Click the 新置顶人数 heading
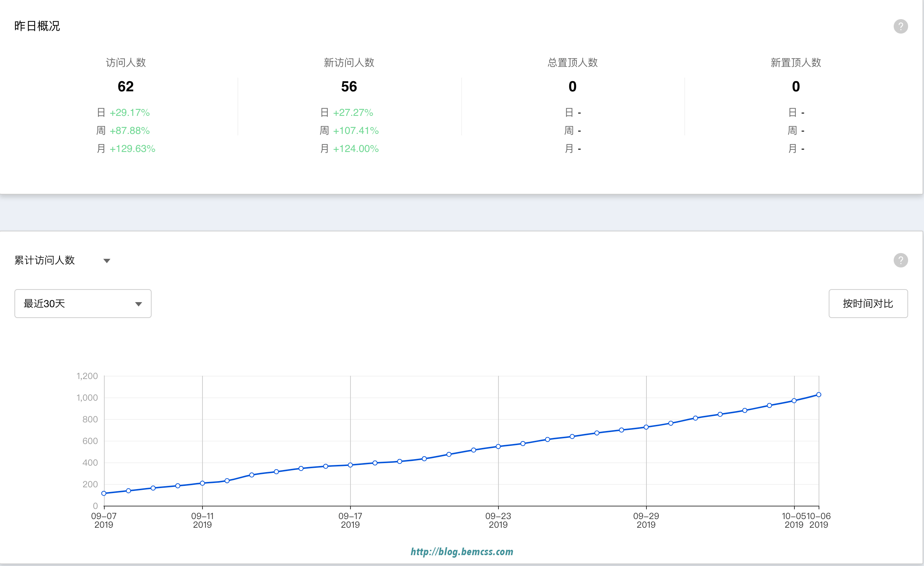The width and height of the screenshot is (924, 566). (796, 63)
